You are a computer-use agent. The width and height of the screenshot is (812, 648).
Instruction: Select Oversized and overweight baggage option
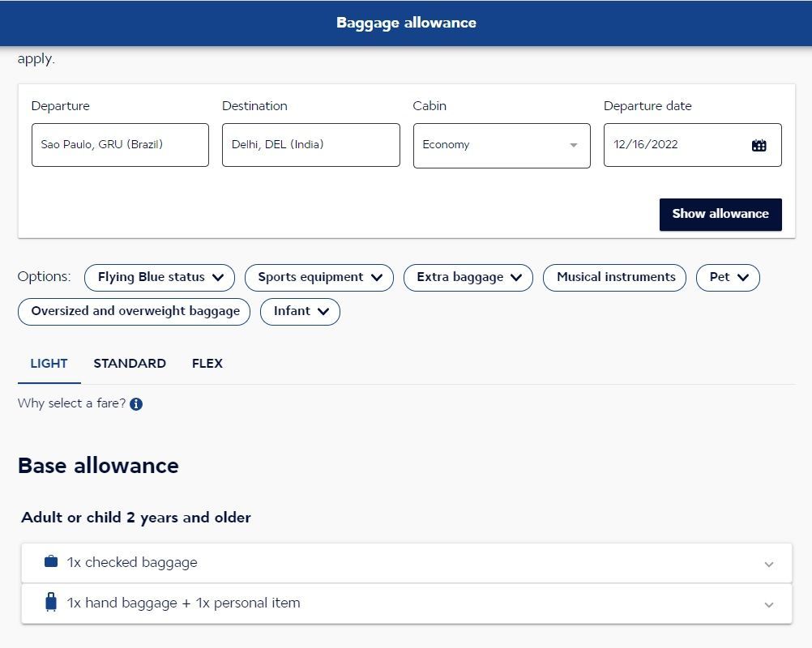[135, 312]
